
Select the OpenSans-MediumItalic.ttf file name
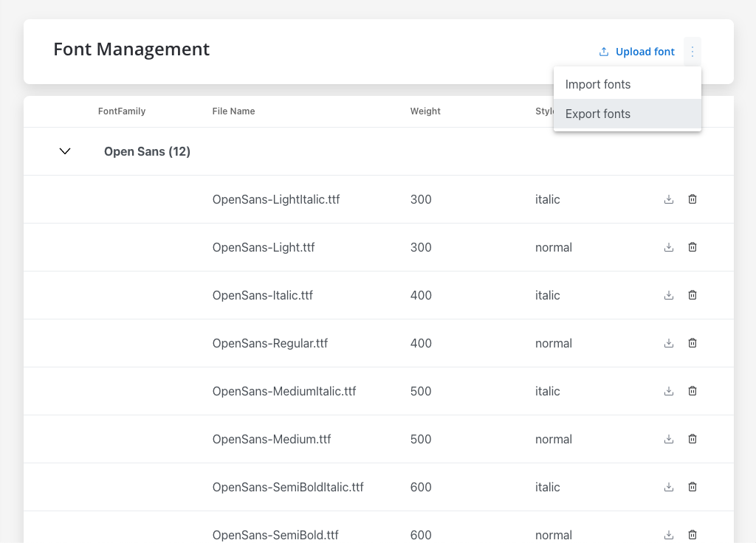coord(284,391)
